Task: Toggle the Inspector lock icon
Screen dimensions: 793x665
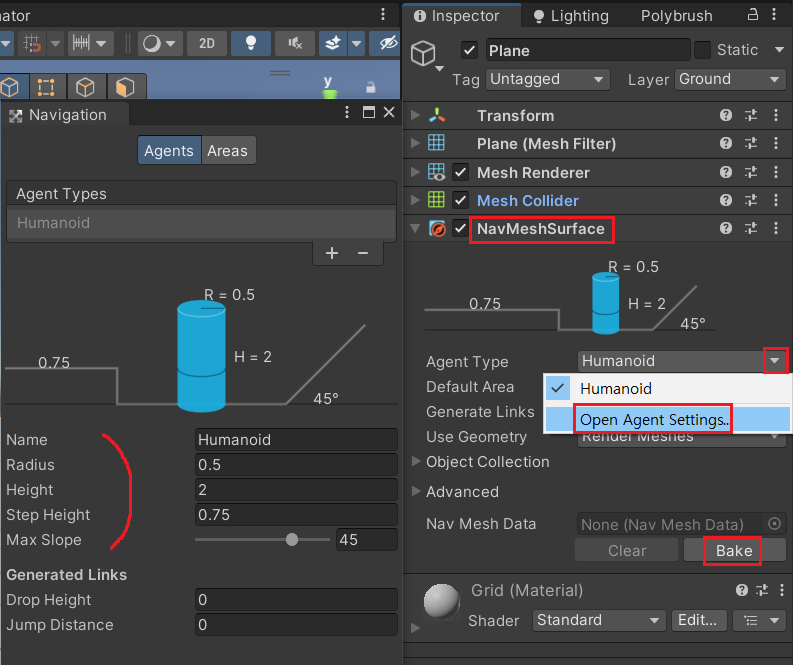Action: (x=753, y=14)
